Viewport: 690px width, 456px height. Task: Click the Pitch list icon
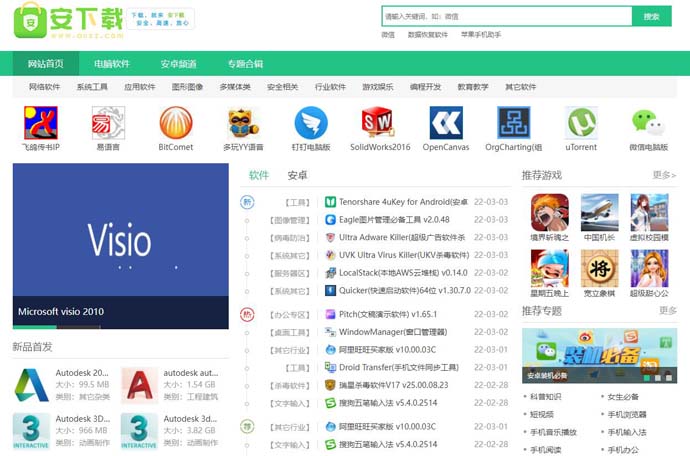tap(330, 314)
